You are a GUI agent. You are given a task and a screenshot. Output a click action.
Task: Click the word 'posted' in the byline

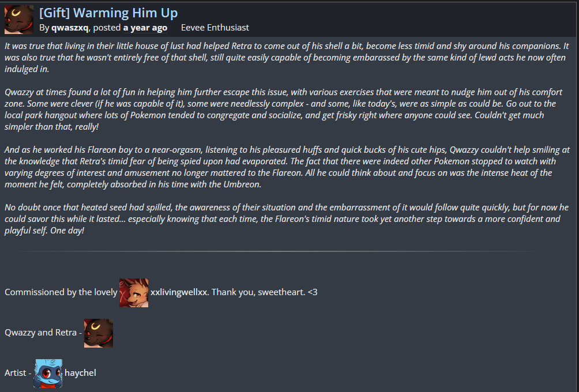(x=107, y=28)
